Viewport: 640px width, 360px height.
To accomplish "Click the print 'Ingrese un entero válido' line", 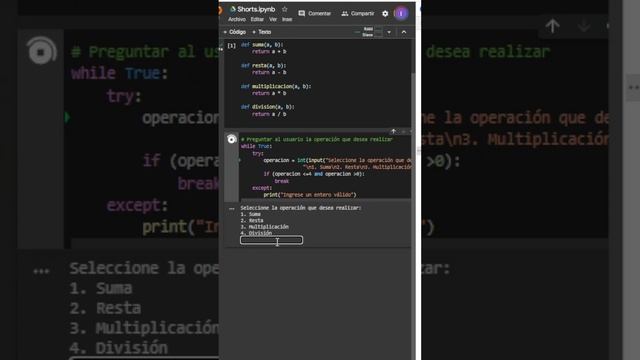I will 310,195.
